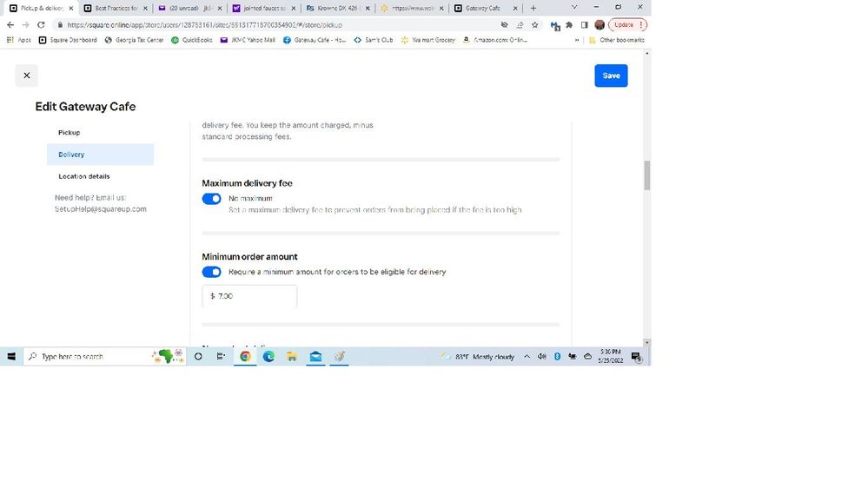Select the Delivery section in the sidebar
The width and height of the screenshot is (868, 488).
[x=100, y=155]
